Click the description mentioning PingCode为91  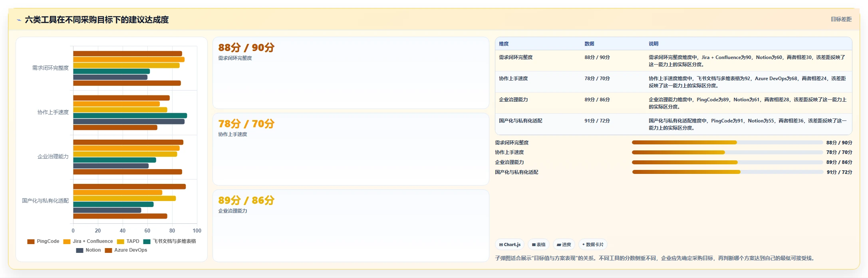[747, 124]
